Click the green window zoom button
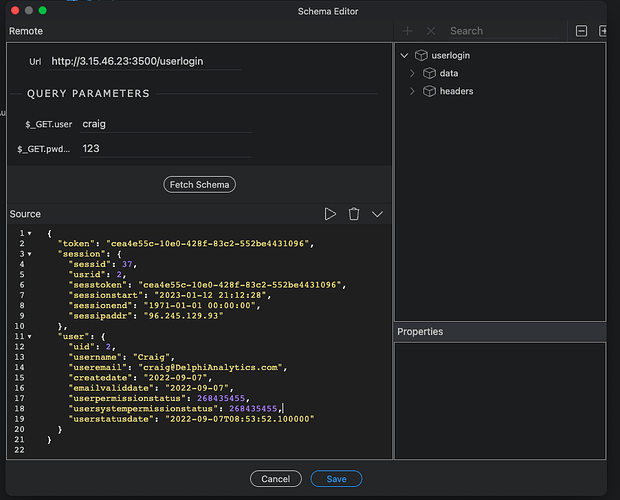620x500 pixels. [x=43, y=10]
